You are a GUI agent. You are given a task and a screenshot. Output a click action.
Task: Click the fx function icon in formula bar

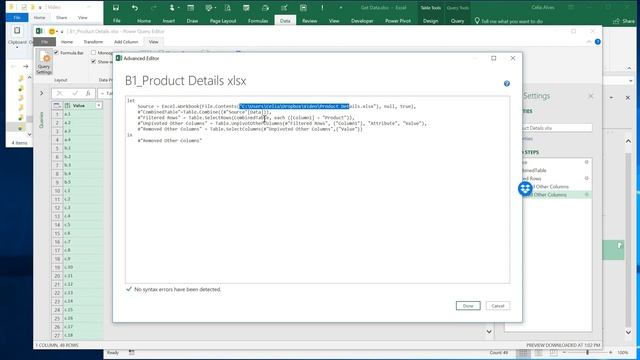click(88, 93)
